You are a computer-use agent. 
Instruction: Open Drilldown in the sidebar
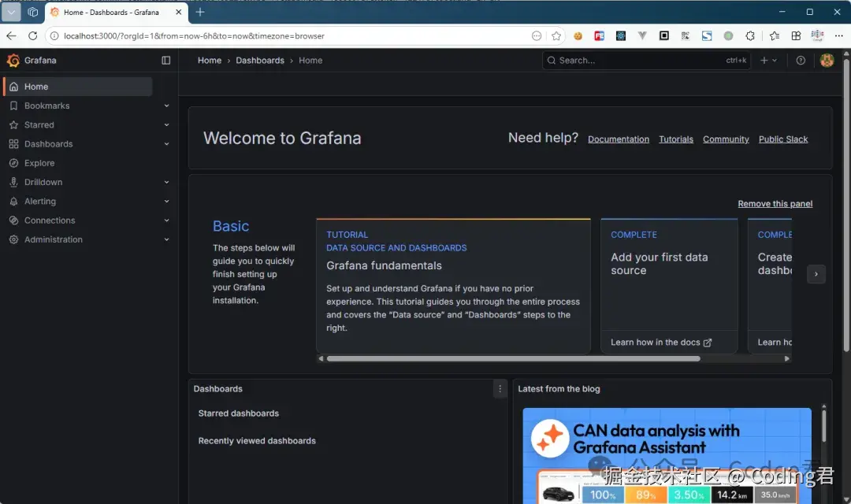pos(43,182)
